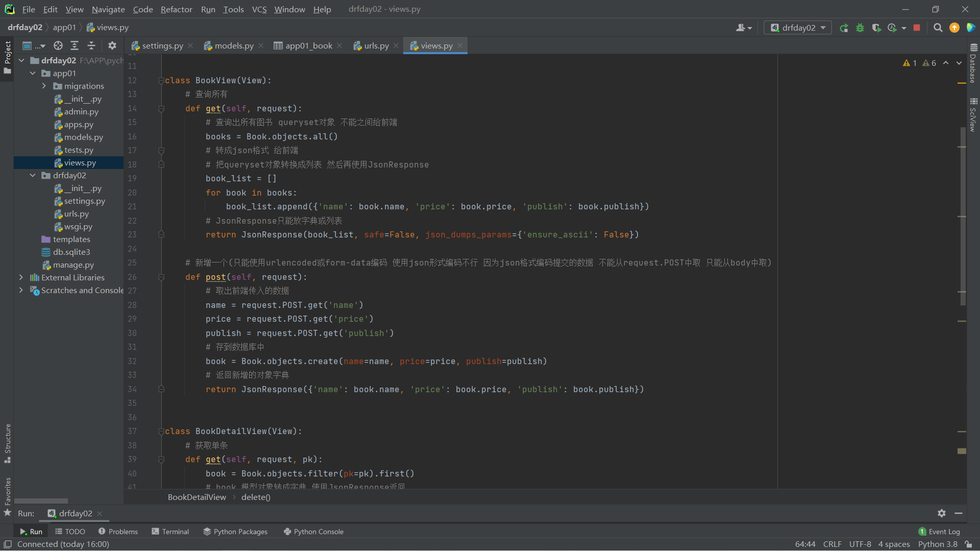The image size is (980, 551).
Task: Open drfday02 run configuration dropdown
Action: 798,28
